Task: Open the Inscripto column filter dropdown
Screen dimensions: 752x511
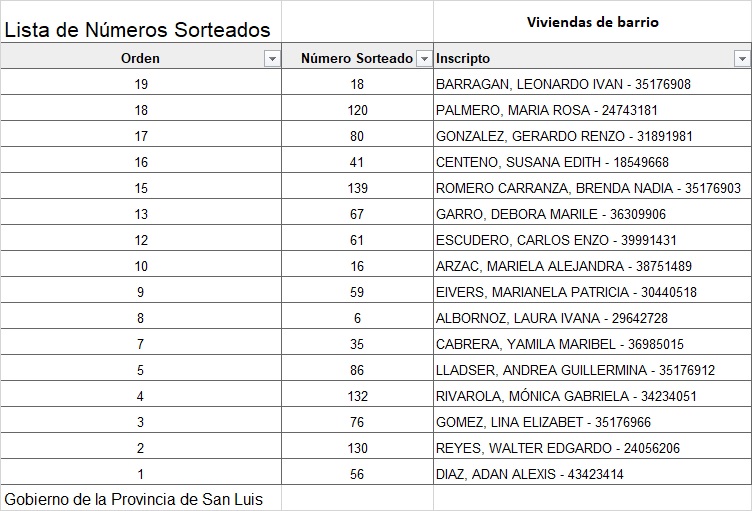Action: [742, 59]
